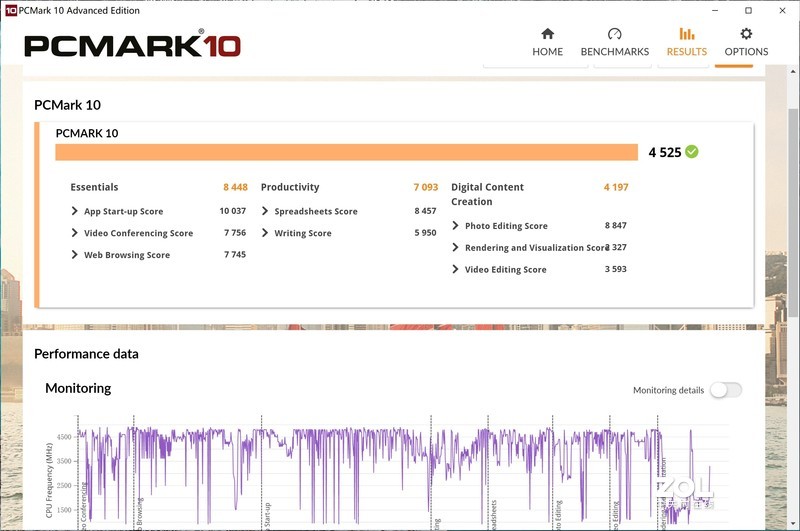Expand the Web Browsing Score chevron

click(x=74, y=255)
